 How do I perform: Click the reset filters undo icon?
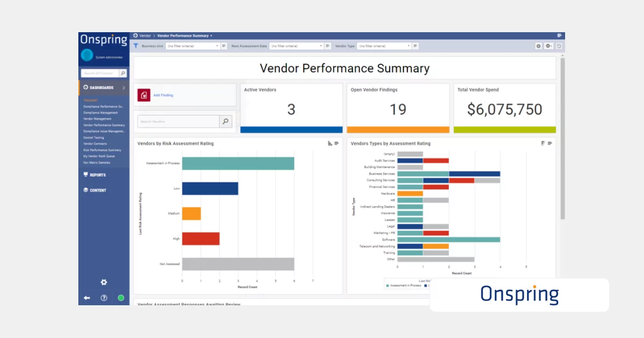pos(559,46)
